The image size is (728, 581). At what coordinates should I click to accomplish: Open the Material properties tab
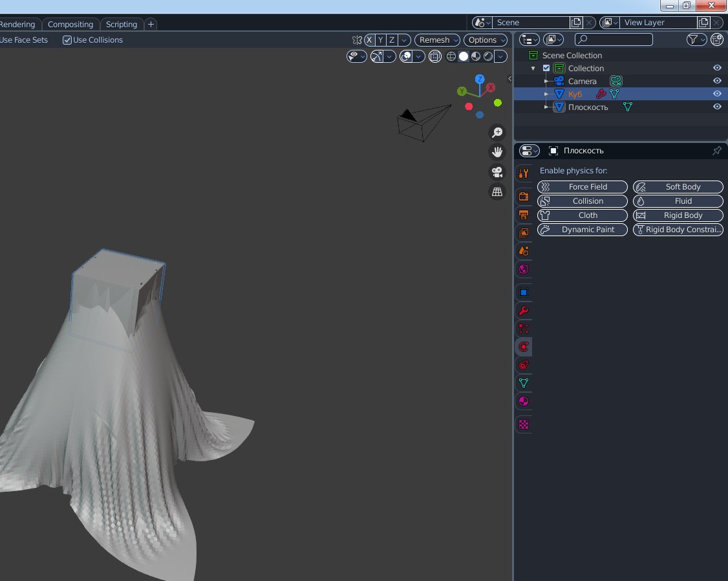[524, 401]
